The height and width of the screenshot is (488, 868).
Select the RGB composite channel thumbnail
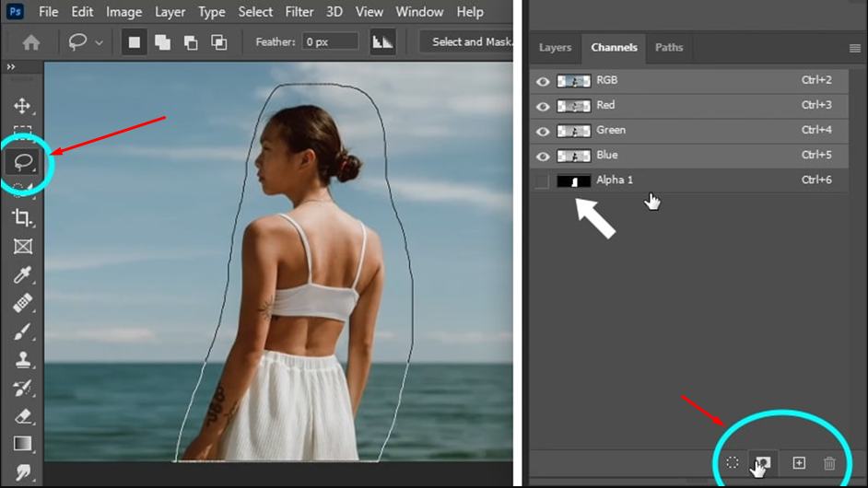573,81
